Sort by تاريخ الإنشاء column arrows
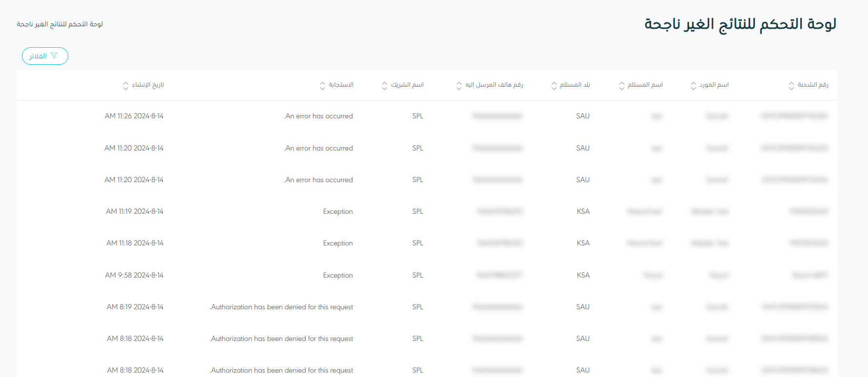Viewport: 868px width, 377px height. click(x=125, y=86)
